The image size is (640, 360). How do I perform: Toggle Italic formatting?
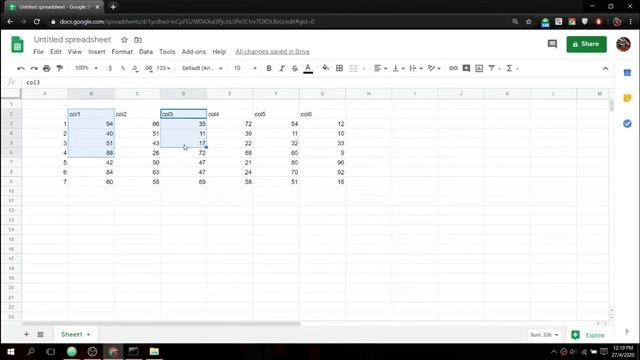click(282, 69)
